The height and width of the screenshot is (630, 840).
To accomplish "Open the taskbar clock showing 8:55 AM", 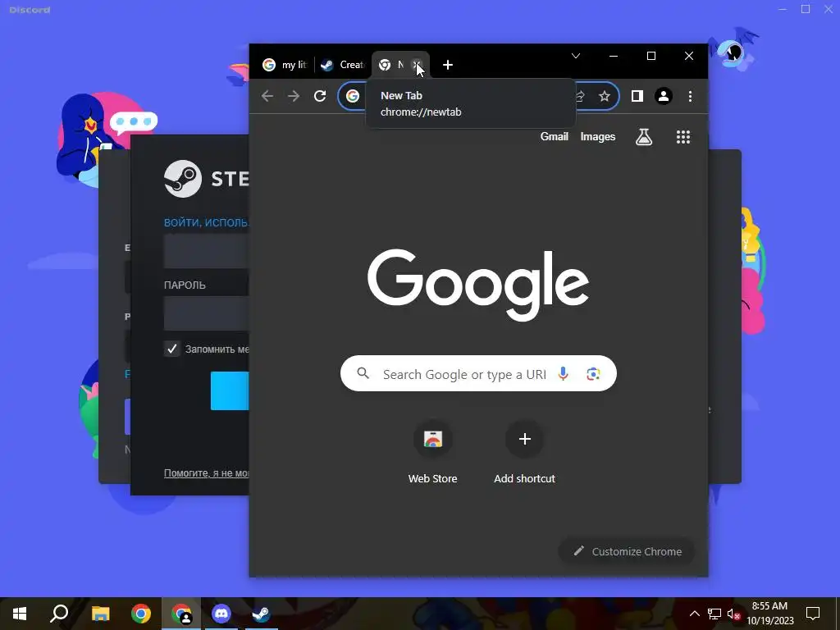I will (x=770, y=614).
